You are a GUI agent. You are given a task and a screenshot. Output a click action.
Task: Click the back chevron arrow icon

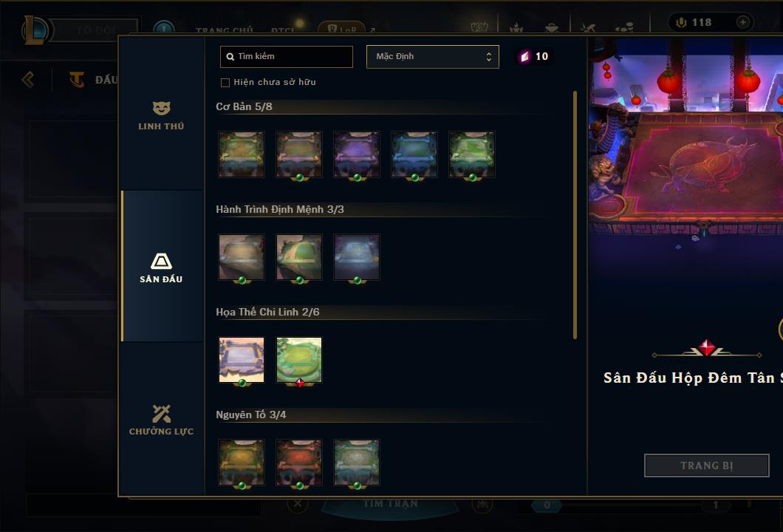tap(28, 79)
